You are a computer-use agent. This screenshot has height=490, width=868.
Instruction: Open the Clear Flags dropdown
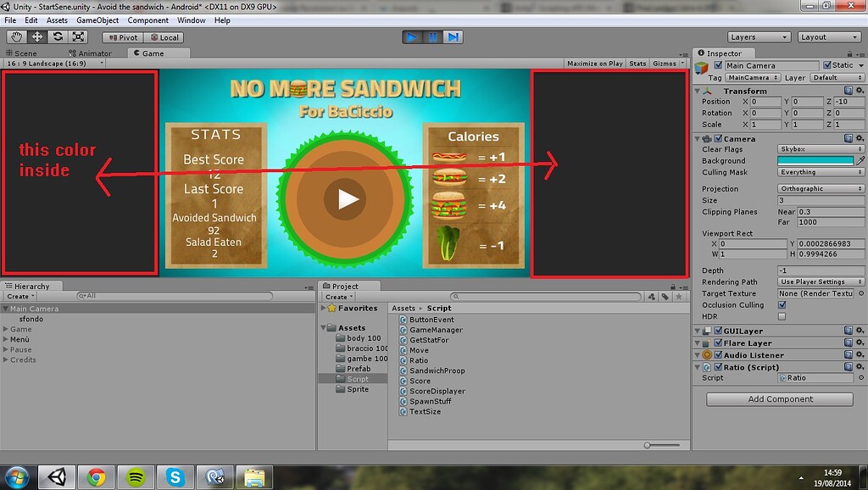pos(820,149)
